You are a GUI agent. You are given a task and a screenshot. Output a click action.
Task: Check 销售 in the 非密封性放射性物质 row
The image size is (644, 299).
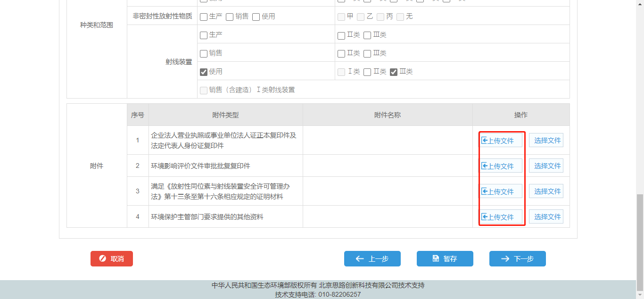pyautogui.click(x=230, y=17)
